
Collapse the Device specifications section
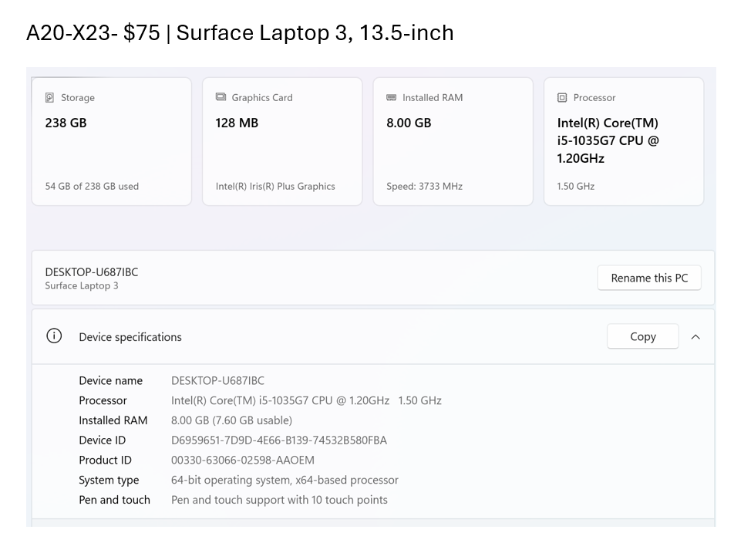(695, 336)
